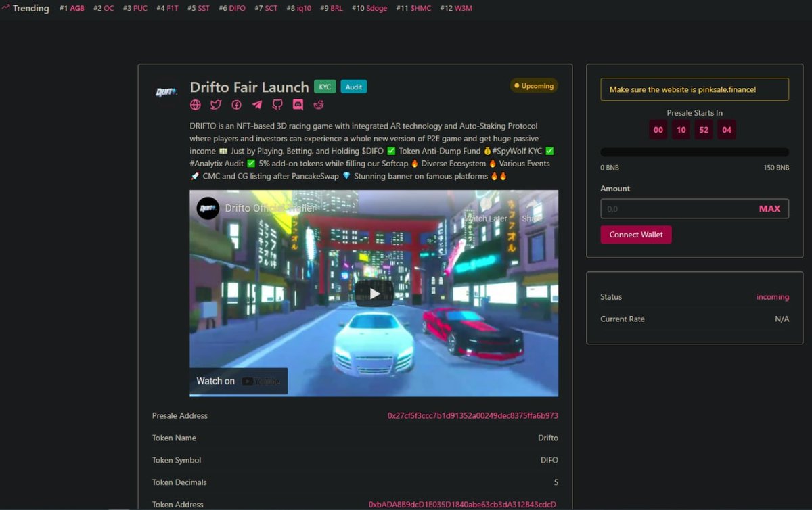Open the Audit badge
The height and width of the screenshot is (510, 812).
pos(353,87)
